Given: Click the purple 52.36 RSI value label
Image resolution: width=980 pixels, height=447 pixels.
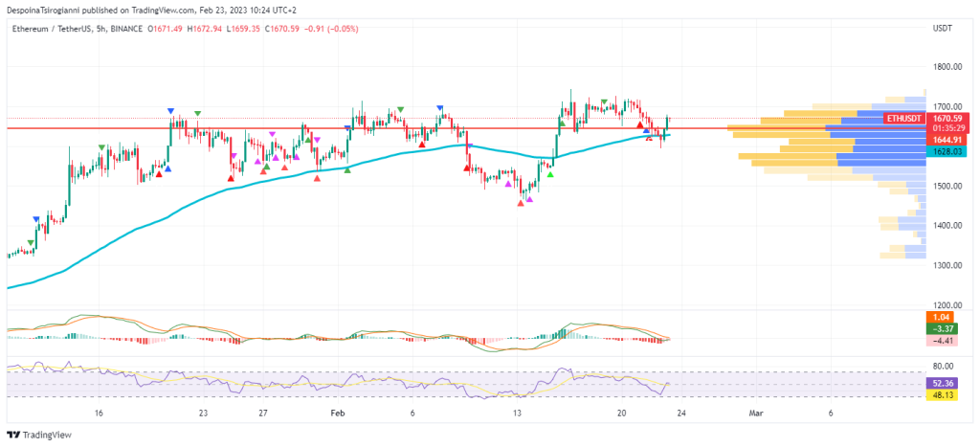Looking at the screenshot, I should 948,383.
